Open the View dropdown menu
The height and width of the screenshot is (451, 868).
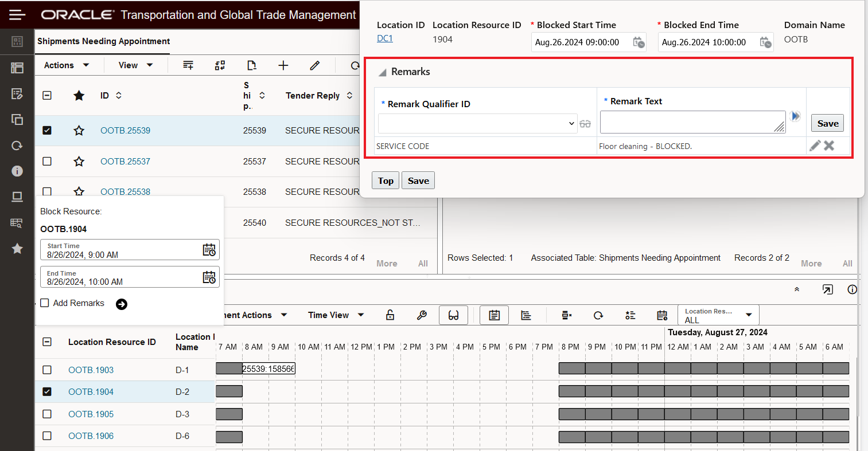coord(136,65)
